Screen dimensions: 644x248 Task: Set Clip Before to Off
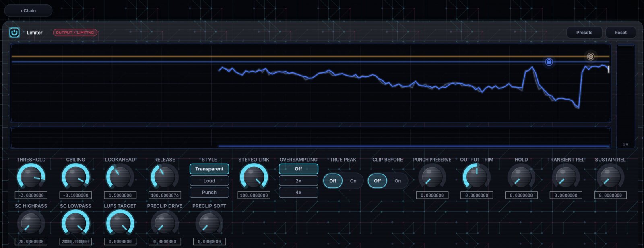pyautogui.click(x=378, y=181)
